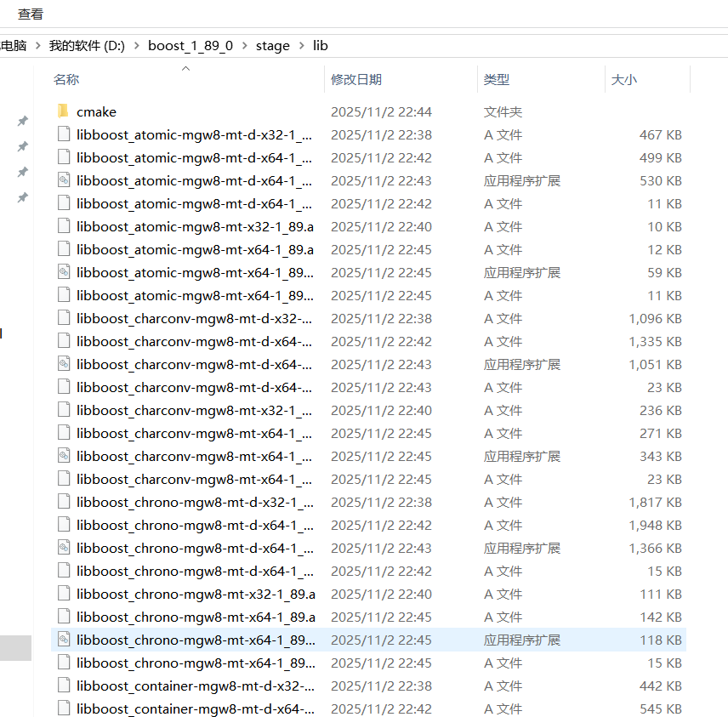
Task: Sort the list by the 大小 column header
Action: pos(624,79)
